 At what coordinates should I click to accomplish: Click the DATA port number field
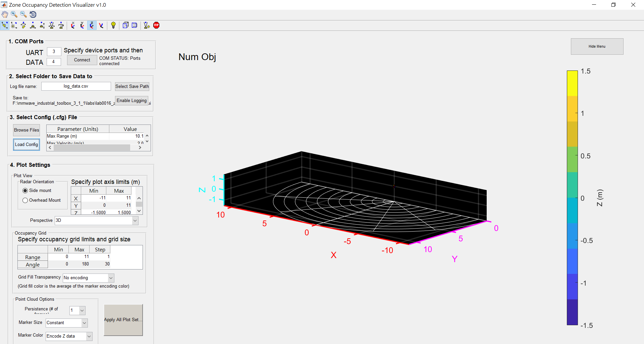[54, 62]
